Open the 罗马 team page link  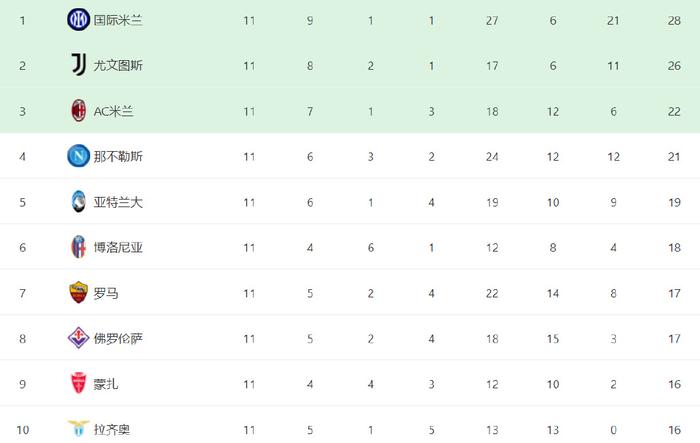click(106, 293)
